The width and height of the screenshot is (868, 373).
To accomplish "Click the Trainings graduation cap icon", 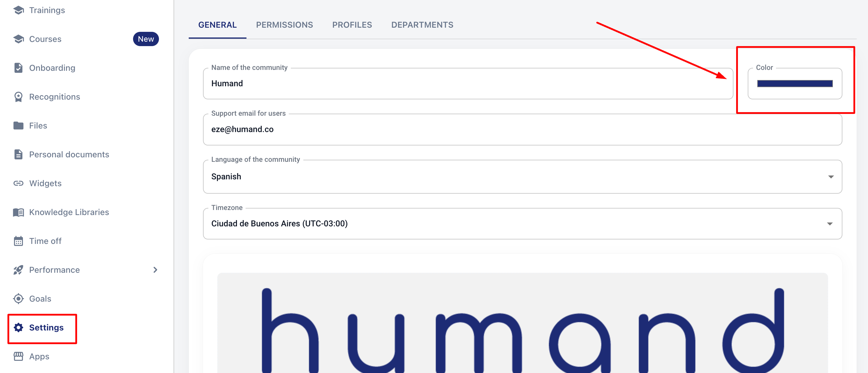I will tap(18, 10).
